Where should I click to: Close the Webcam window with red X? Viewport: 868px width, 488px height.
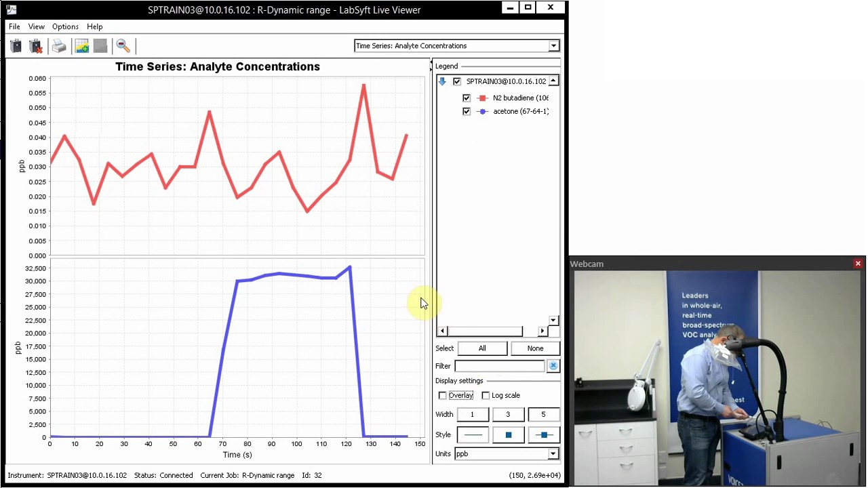tap(858, 264)
